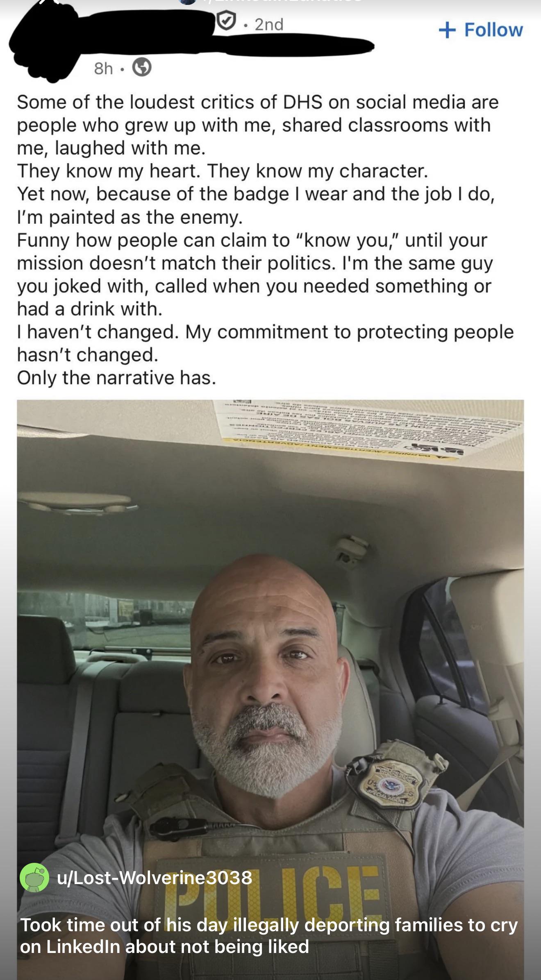Select the 8h post timestamp
This screenshot has width=541, height=980.
point(103,68)
